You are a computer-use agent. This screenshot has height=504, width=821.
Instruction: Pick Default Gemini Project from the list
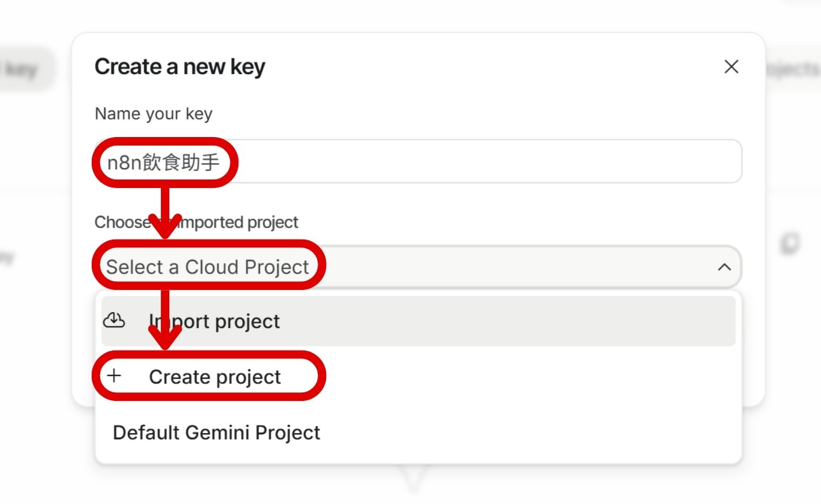pyautogui.click(x=216, y=433)
